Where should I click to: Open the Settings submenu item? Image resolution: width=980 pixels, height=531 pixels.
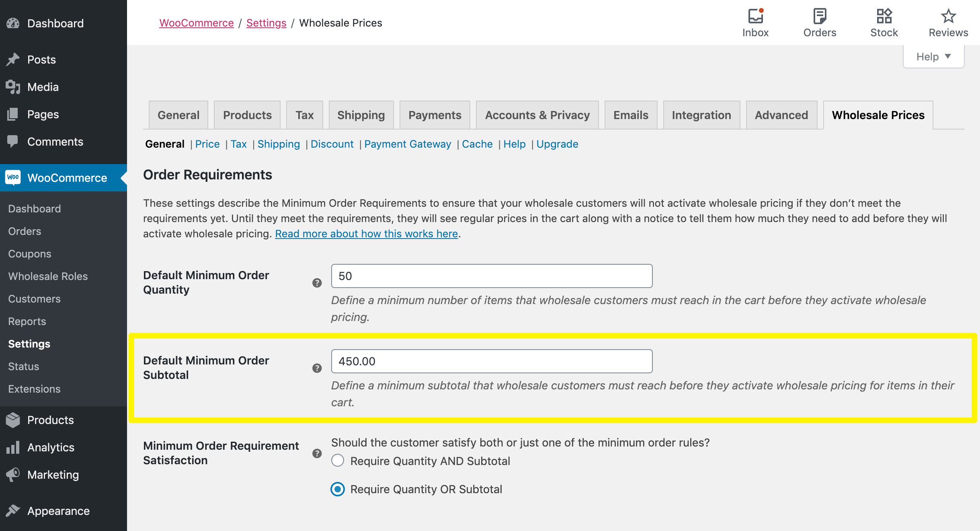coord(29,344)
